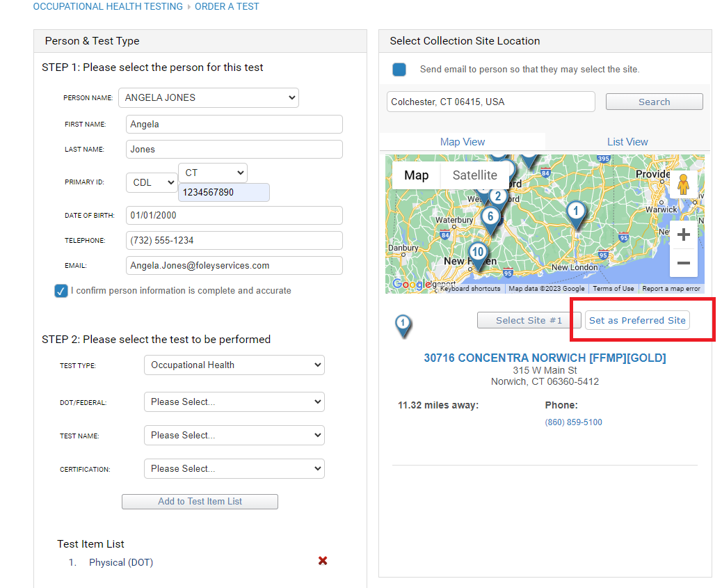Open map Terms of Use link
Image resolution: width=722 pixels, height=588 pixels.
(x=613, y=289)
